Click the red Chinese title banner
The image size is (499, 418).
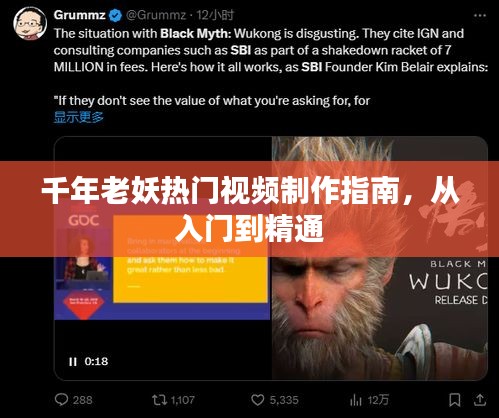tap(249, 209)
